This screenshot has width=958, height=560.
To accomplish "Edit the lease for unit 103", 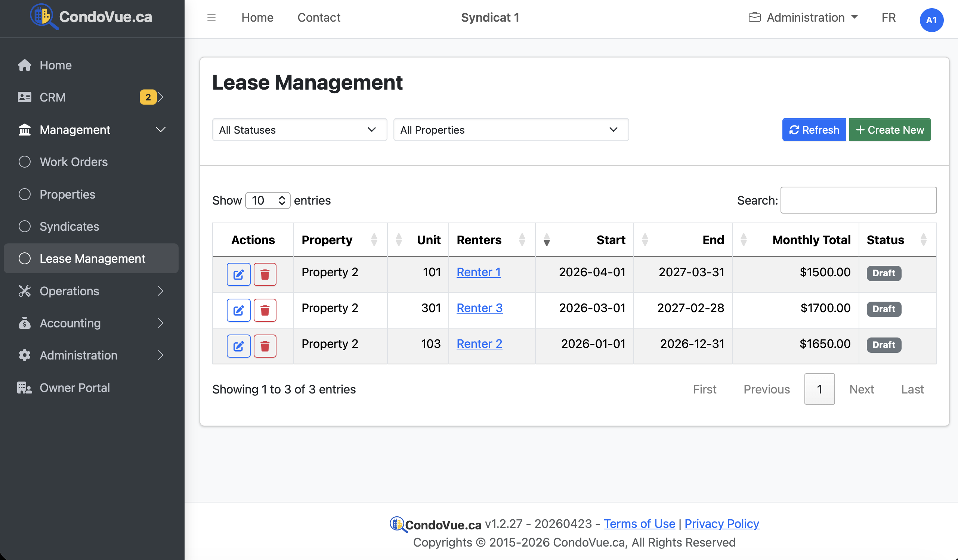I will [x=238, y=346].
